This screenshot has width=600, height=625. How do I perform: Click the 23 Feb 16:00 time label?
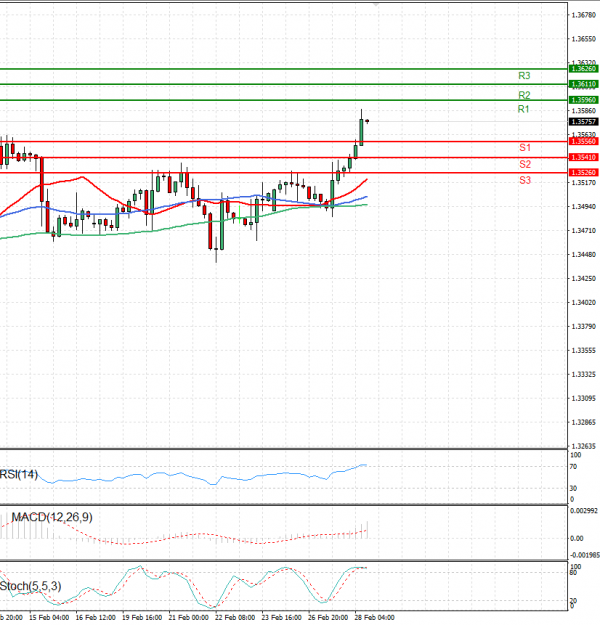281,617
